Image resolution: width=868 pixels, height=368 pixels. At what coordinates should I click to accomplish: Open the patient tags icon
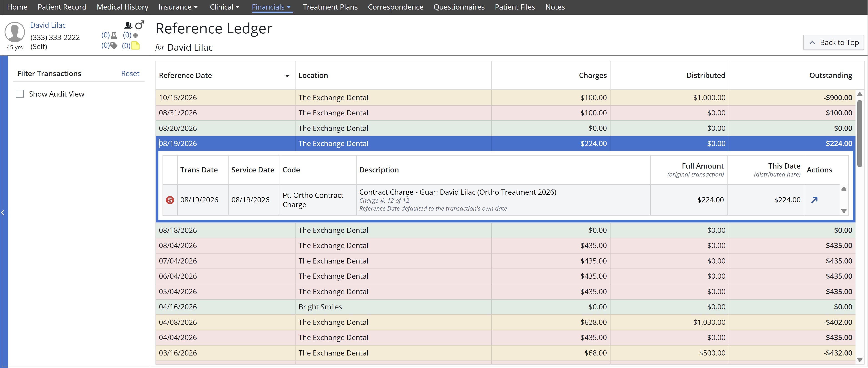pyautogui.click(x=114, y=45)
